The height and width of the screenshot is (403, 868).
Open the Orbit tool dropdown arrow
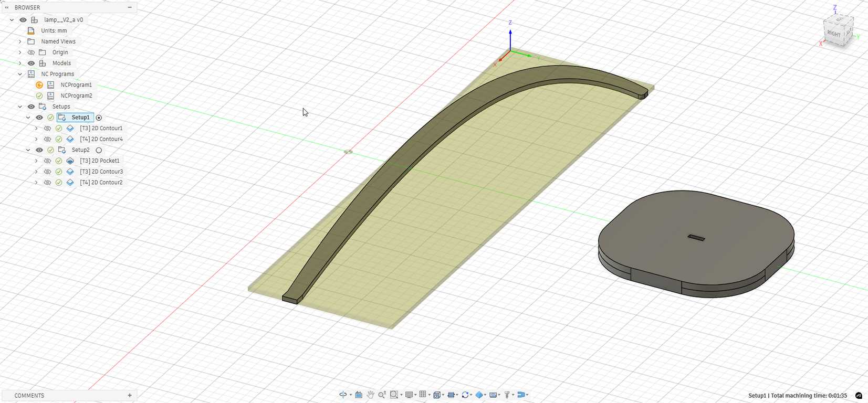350,395
